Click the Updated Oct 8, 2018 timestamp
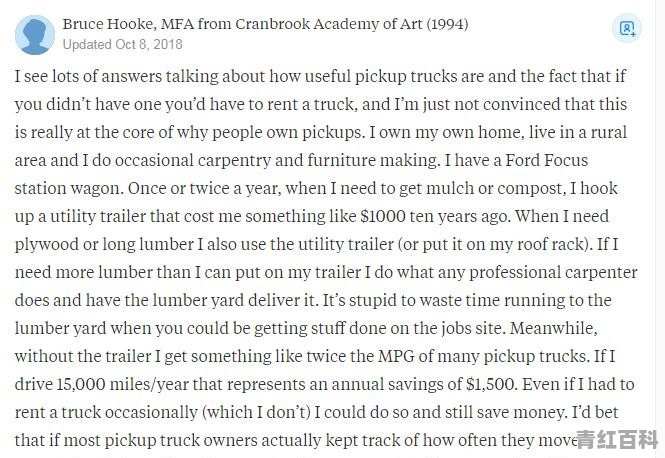The width and height of the screenshot is (665, 458). pos(123,45)
